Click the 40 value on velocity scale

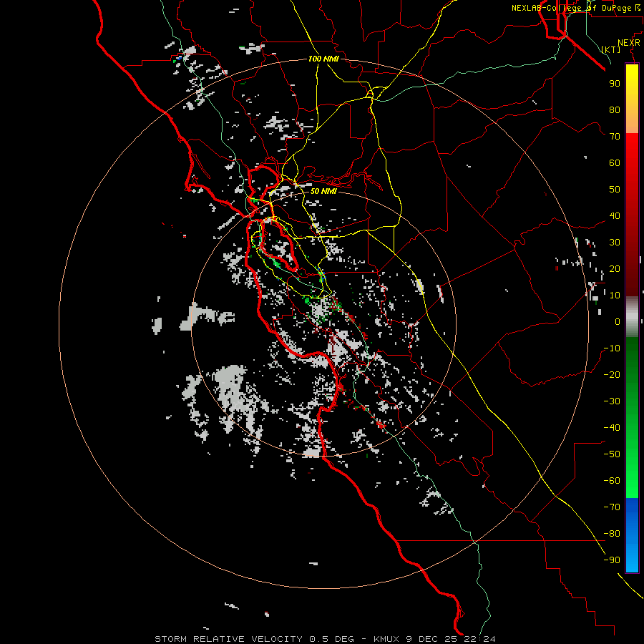[x=615, y=216]
